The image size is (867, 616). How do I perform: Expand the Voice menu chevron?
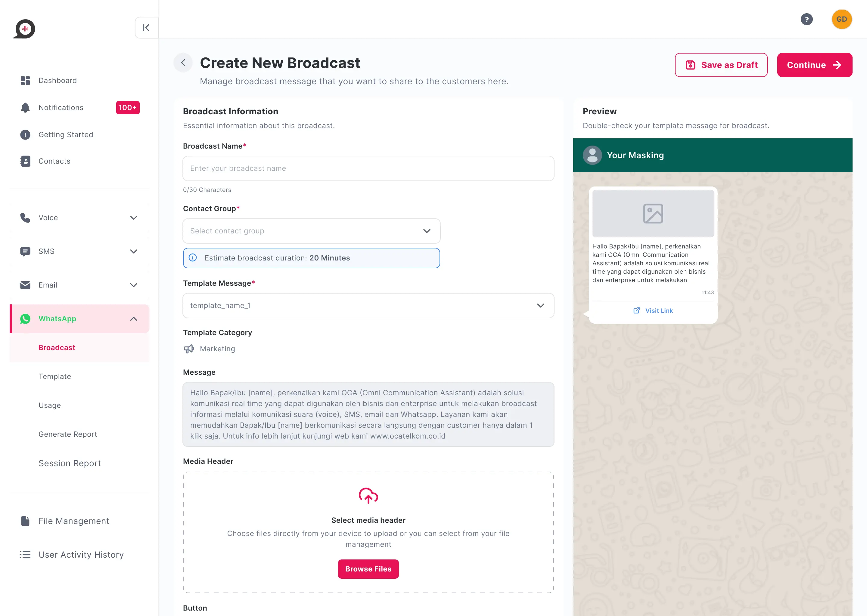pos(134,218)
